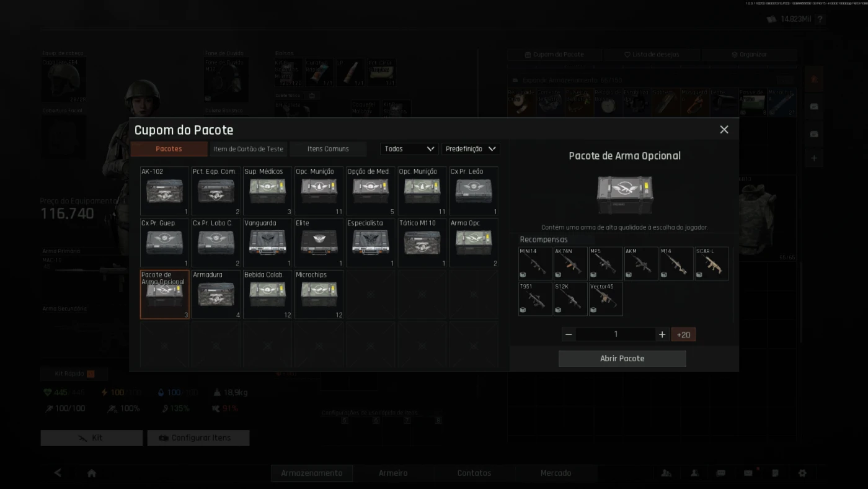The image size is (868, 489).
Task: Switch to Item de Cartão de Teste tab
Action: tap(248, 149)
